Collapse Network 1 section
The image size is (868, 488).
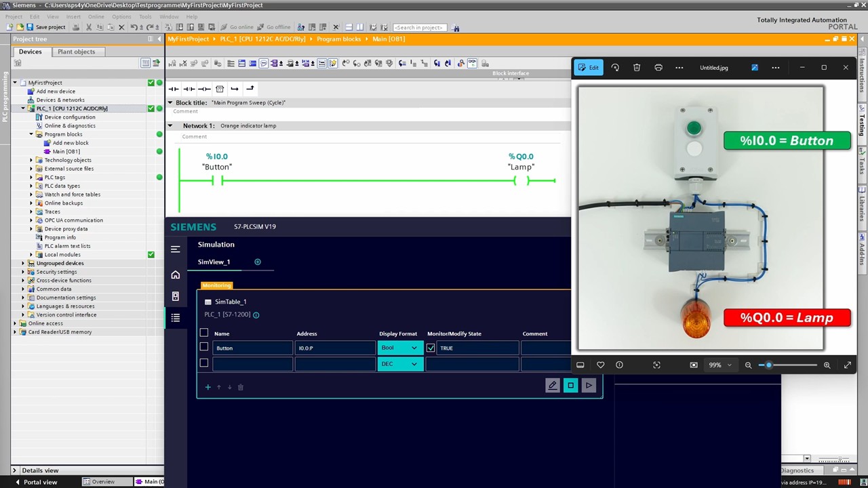[x=170, y=125]
